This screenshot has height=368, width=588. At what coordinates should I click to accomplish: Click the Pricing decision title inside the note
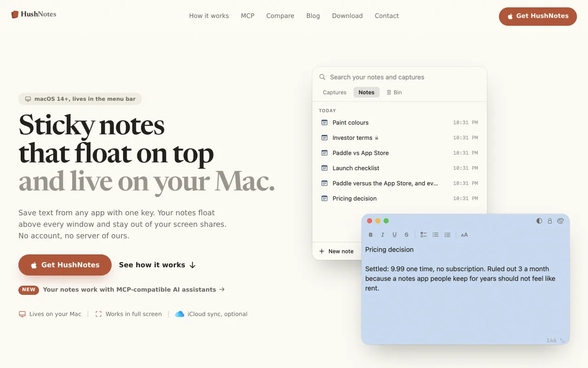[x=390, y=249]
